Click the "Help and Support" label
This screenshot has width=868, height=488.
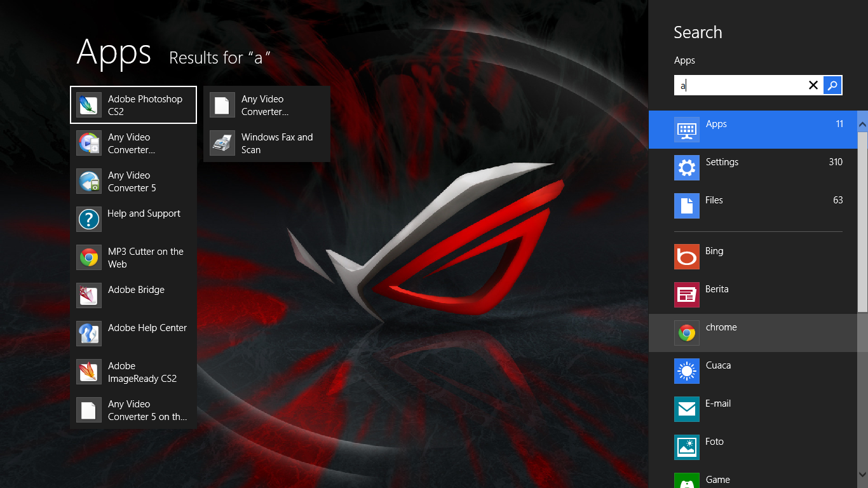[x=144, y=213]
